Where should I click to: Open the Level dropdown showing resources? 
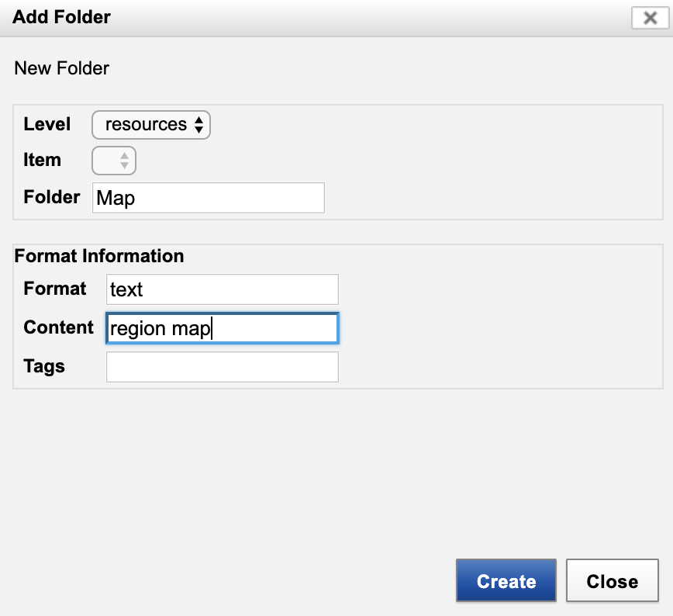pyautogui.click(x=151, y=124)
